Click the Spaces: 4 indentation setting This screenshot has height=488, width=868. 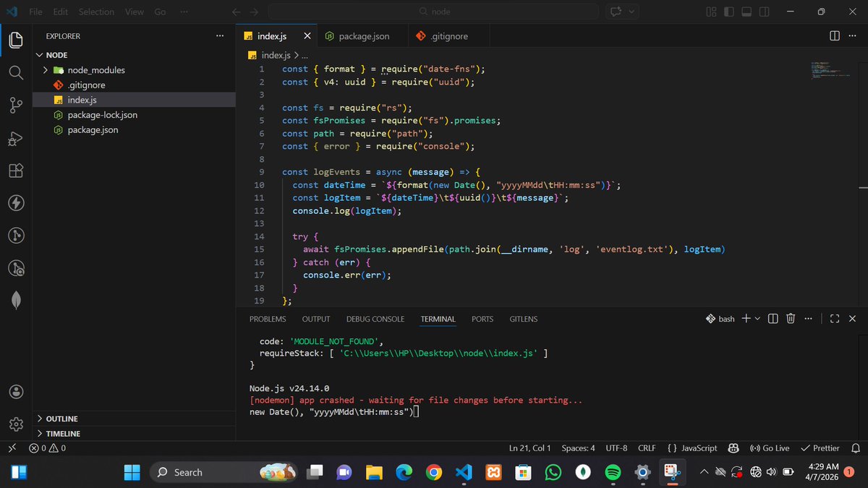click(x=578, y=448)
